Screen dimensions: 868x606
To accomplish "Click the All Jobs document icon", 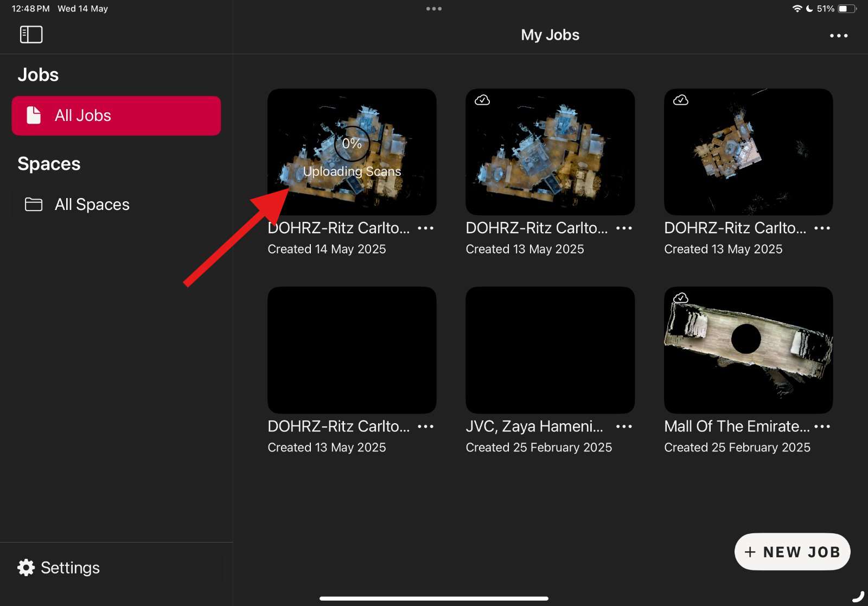I will (34, 116).
